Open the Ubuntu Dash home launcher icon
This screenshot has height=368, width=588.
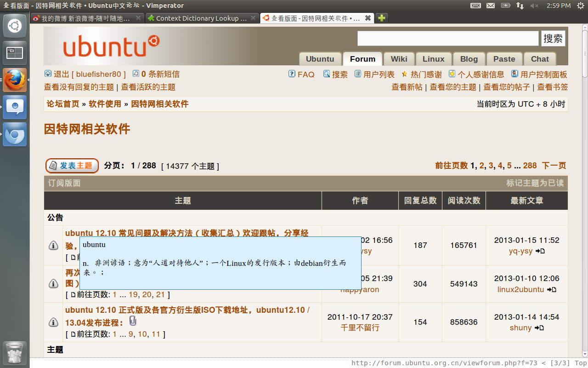point(15,26)
